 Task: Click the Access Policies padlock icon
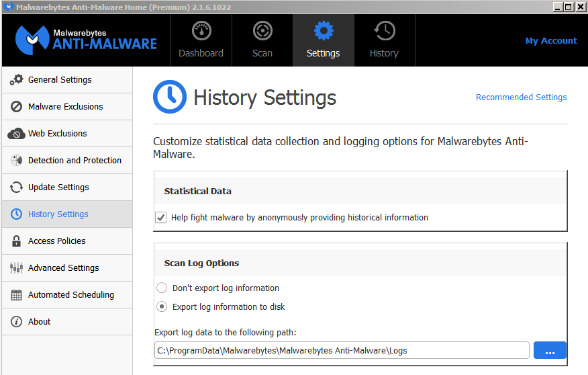point(16,241)
